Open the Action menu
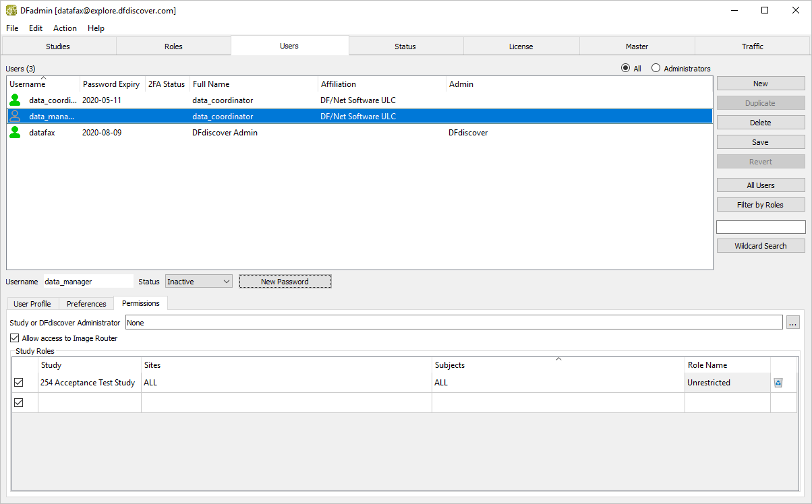Screen dimensions: 812x504 point(65,28)
